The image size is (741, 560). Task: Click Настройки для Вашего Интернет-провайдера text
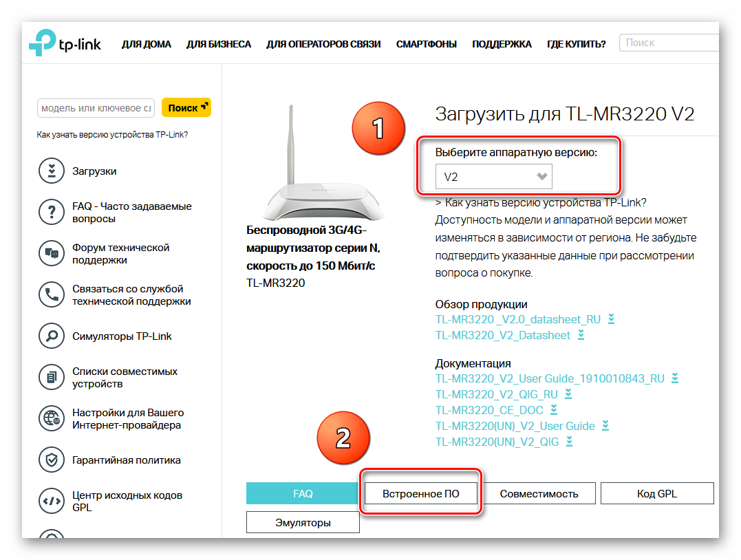127,419
